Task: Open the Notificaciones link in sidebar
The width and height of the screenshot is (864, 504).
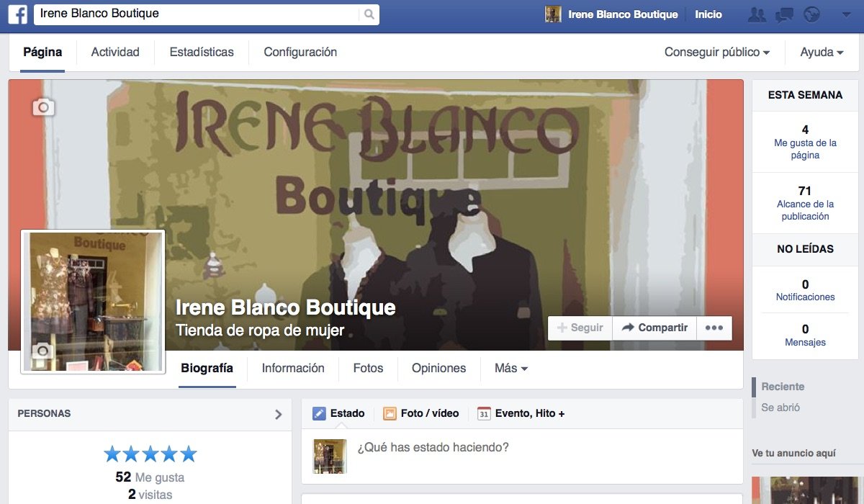Action: coord(805,297)
